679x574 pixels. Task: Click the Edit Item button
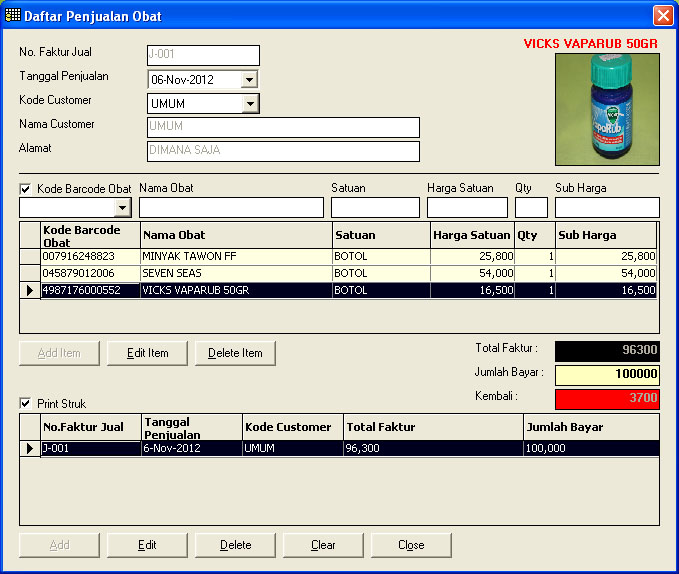(147, 353)
